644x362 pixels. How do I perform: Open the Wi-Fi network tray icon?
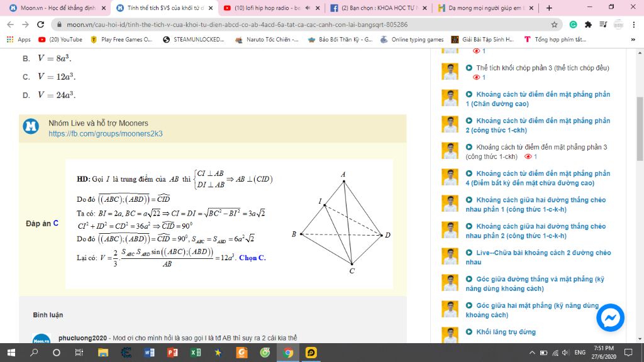555,353
